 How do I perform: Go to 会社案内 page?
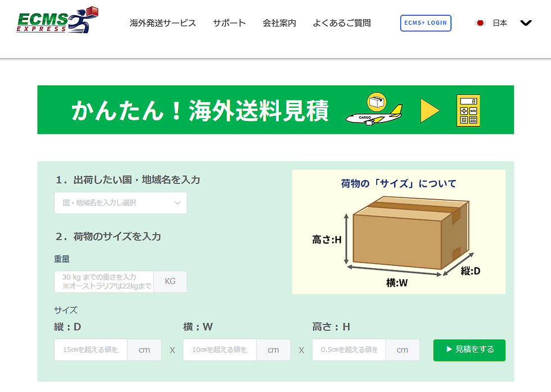tap(279, 23)
